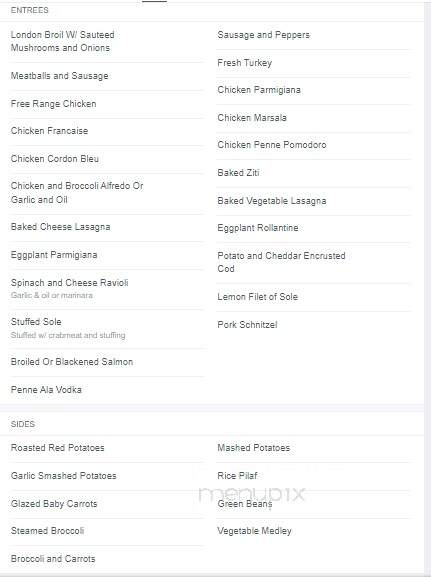Select Spinach and Cheese Ravioli
Screen dimensions: 431x577
[x=70, y=283]
